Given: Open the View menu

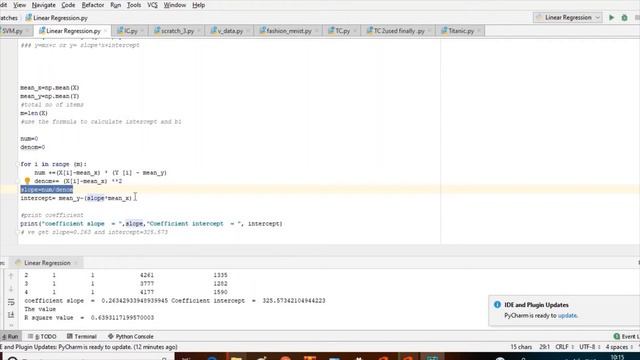Looking at the screenshot, I should coord(19,5).
